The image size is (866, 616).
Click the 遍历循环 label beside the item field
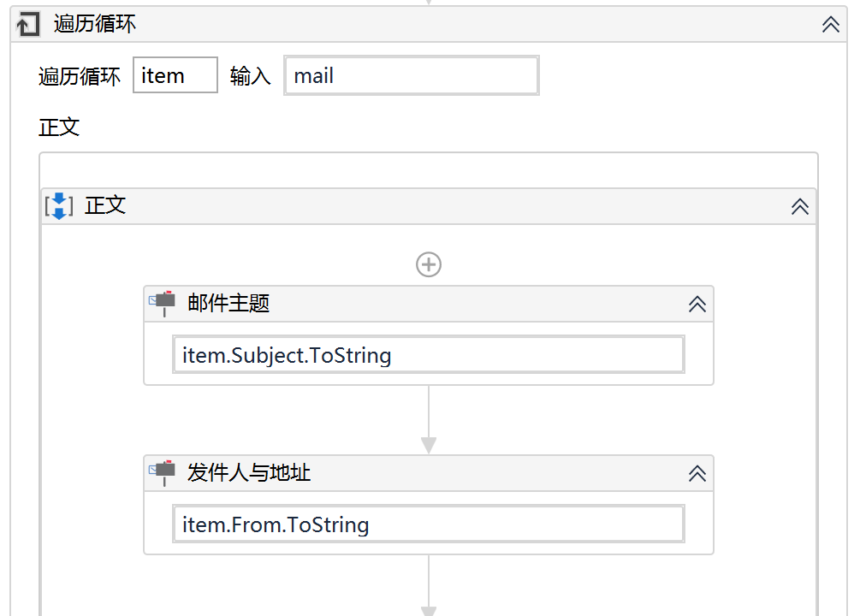80,76
